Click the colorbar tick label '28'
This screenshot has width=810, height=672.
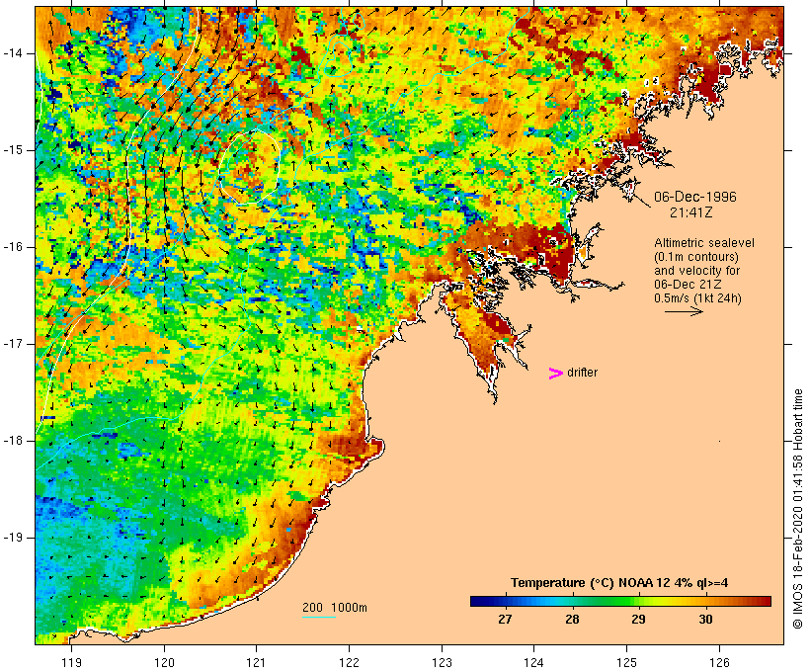(x=572, y=619)
